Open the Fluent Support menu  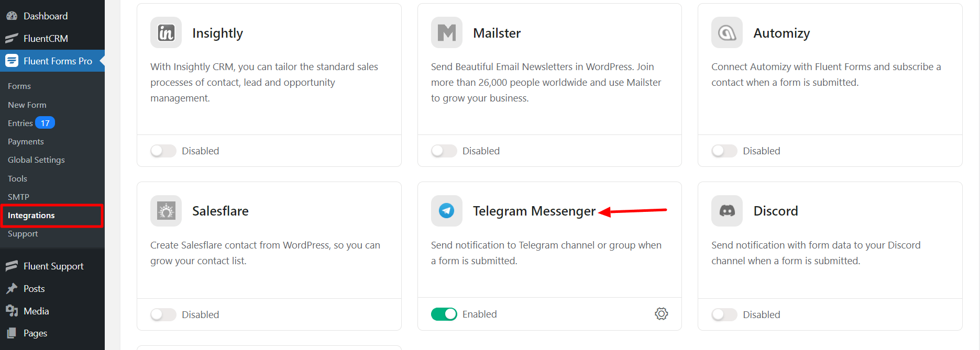[x=53, y=266]
